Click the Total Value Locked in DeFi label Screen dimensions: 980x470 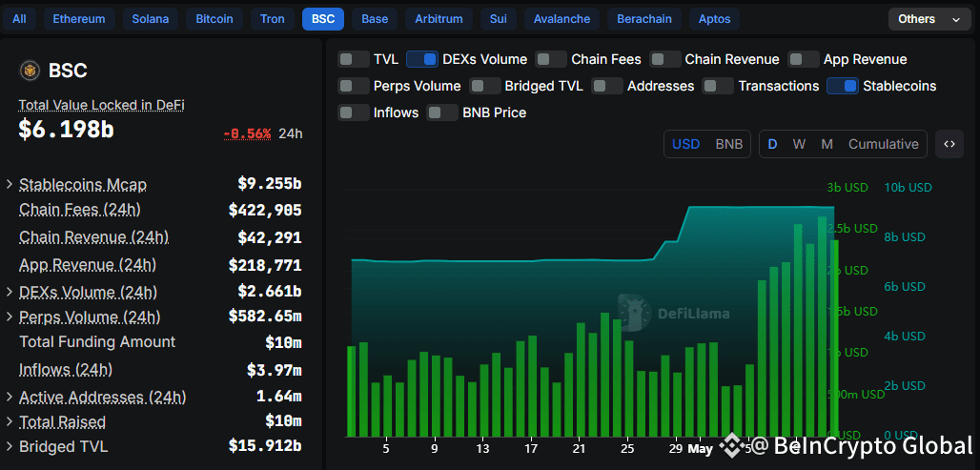pos(101,105)
